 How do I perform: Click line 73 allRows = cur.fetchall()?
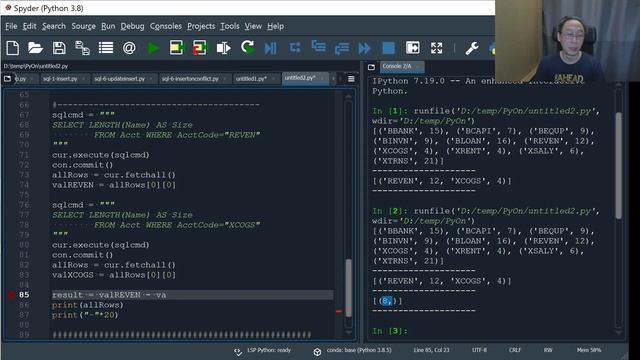113,175
